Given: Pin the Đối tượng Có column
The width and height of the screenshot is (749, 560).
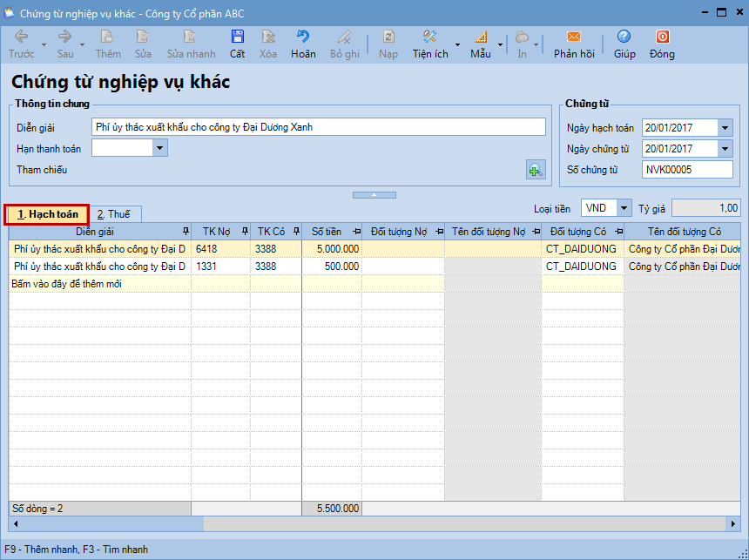Looking at the screenshot, I should 617,232.
